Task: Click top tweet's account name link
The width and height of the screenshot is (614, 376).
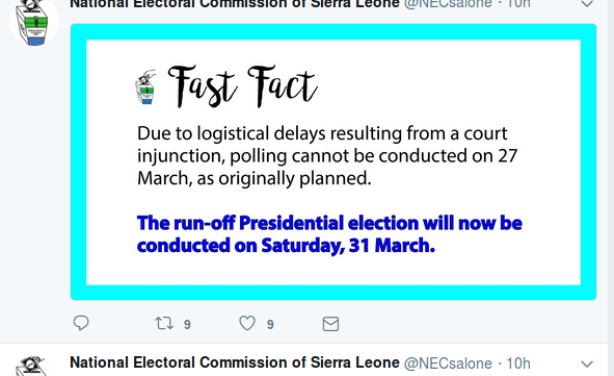Action: tap(234, 4)
